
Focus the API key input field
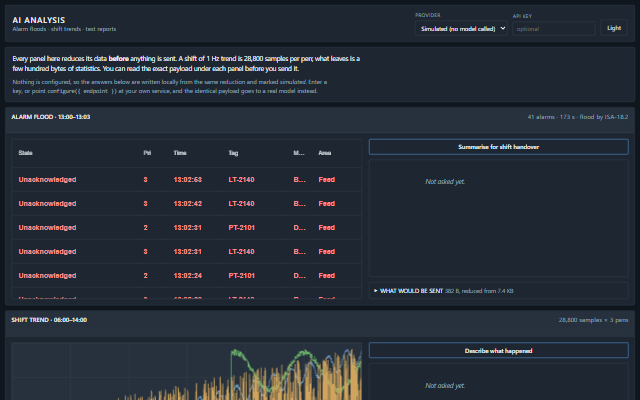553,29
